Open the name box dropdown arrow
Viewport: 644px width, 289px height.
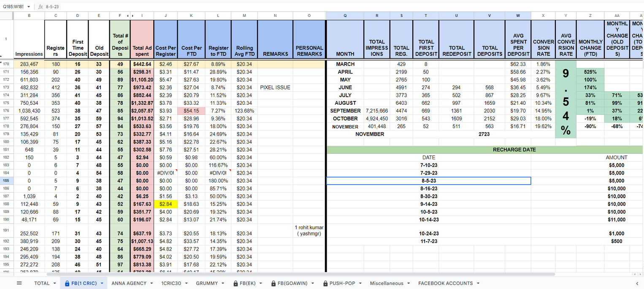point(29,7)
